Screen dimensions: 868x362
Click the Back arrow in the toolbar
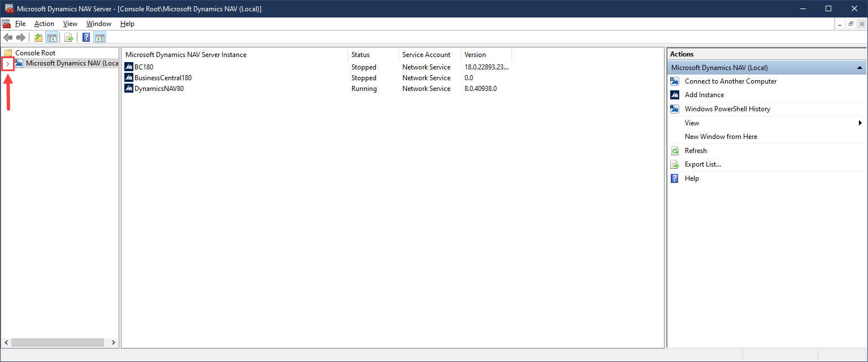(x=8, y=38)
